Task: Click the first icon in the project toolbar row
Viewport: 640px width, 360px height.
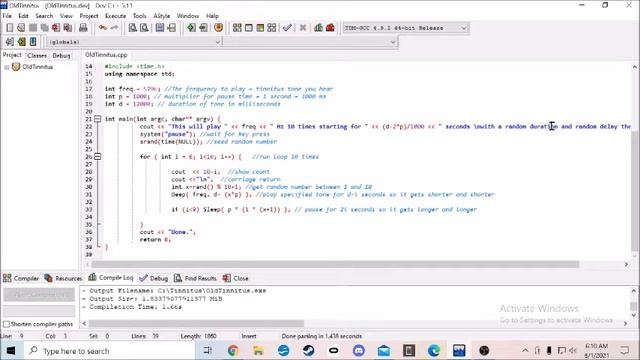Action: 9,42
